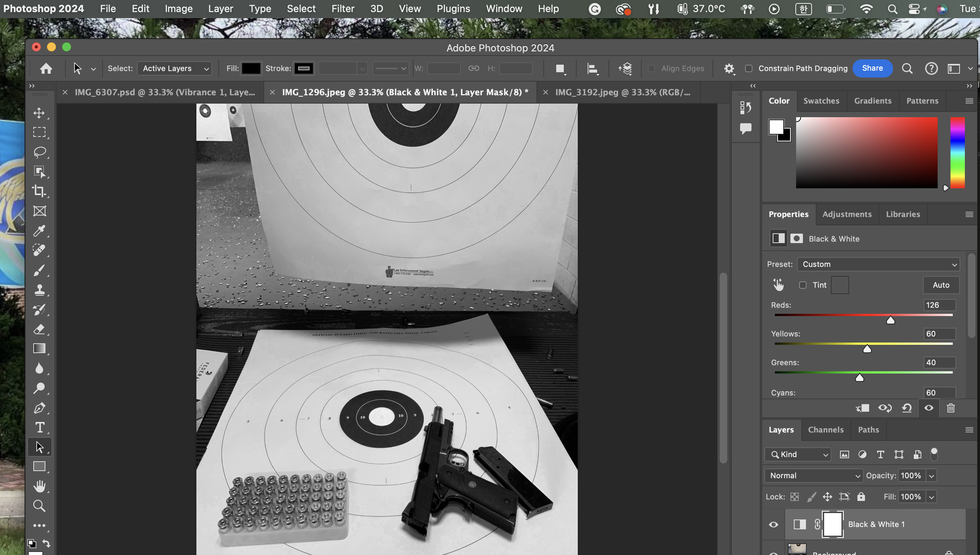980x555 pixels.
Task: Open the Filter menu
Action: (x=342, y=9)
